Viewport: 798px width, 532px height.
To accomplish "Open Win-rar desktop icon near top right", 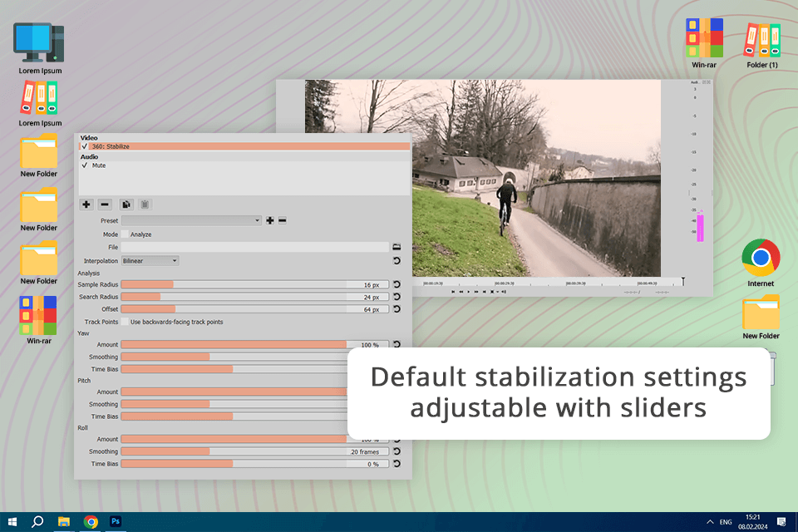I will (x=704, y=44).
